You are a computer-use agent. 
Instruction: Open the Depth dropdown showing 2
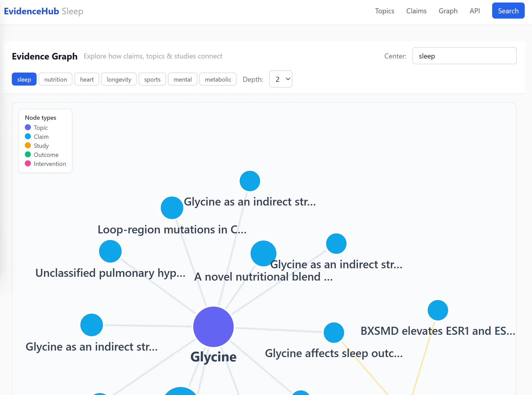(x=281, y=79)
